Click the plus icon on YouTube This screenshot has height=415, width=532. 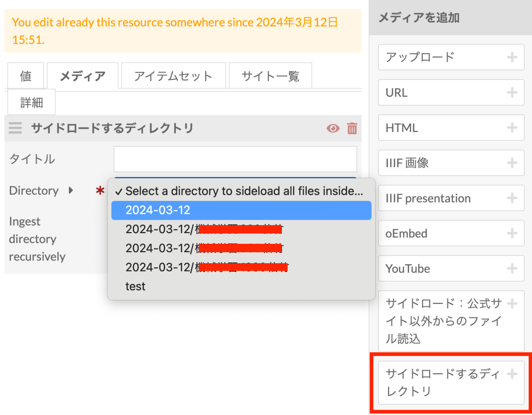pyautogui.click(x=512, y=269)
